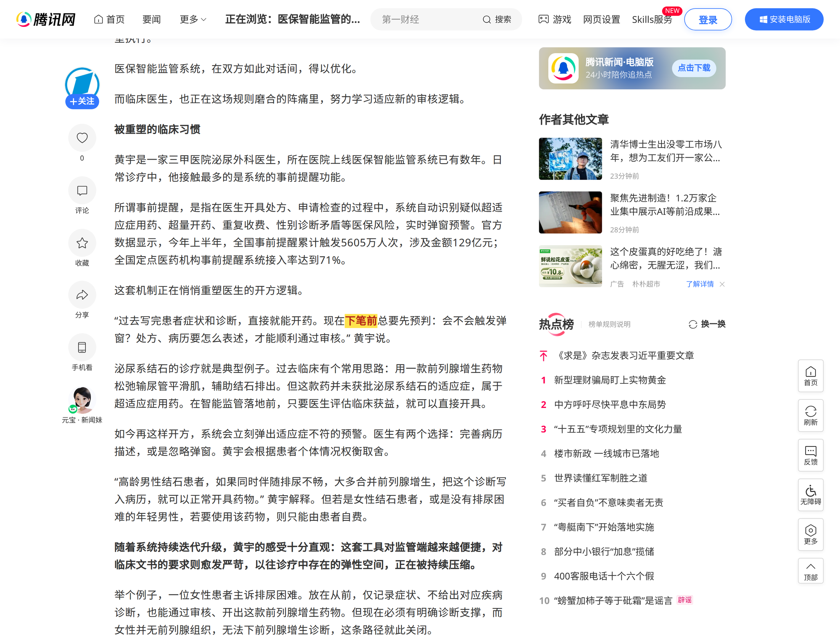The height and width of the screenshot is (642, 840).
Task: Open hot item “螃蟹加柿子等于砒霜”是谣言
Action: [x=613, y=600]
